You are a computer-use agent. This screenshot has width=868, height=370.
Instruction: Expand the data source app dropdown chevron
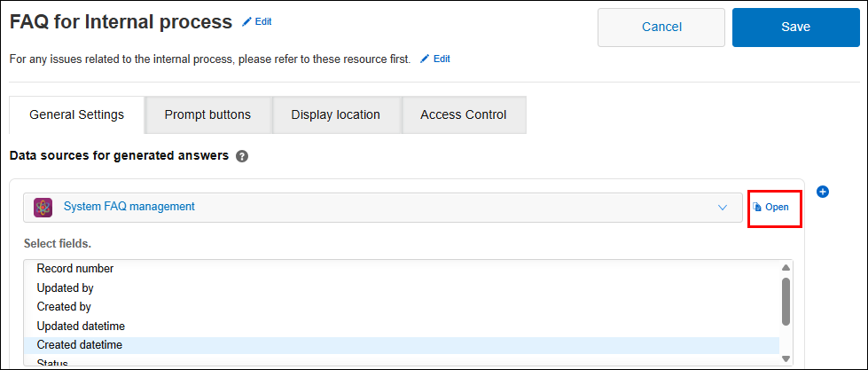click(722, 208)
